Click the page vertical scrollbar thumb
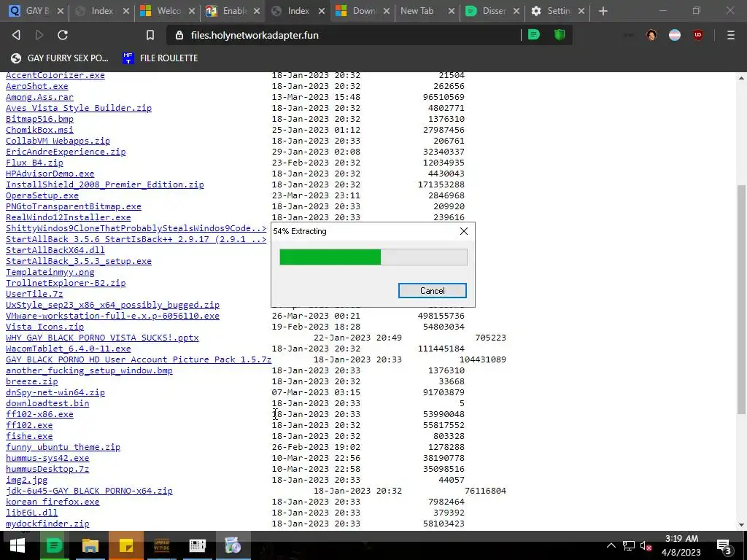747x560 pixels. (741, 298)
